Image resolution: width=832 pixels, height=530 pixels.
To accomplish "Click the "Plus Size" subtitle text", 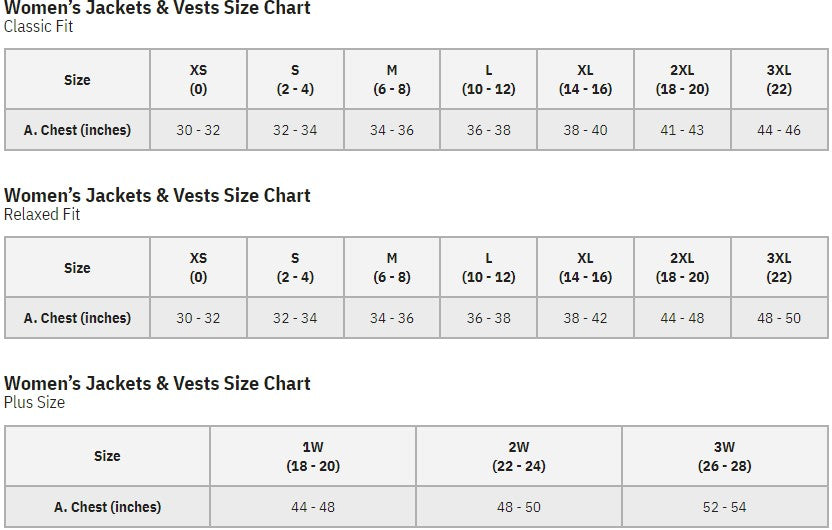I will pos(35,402).
